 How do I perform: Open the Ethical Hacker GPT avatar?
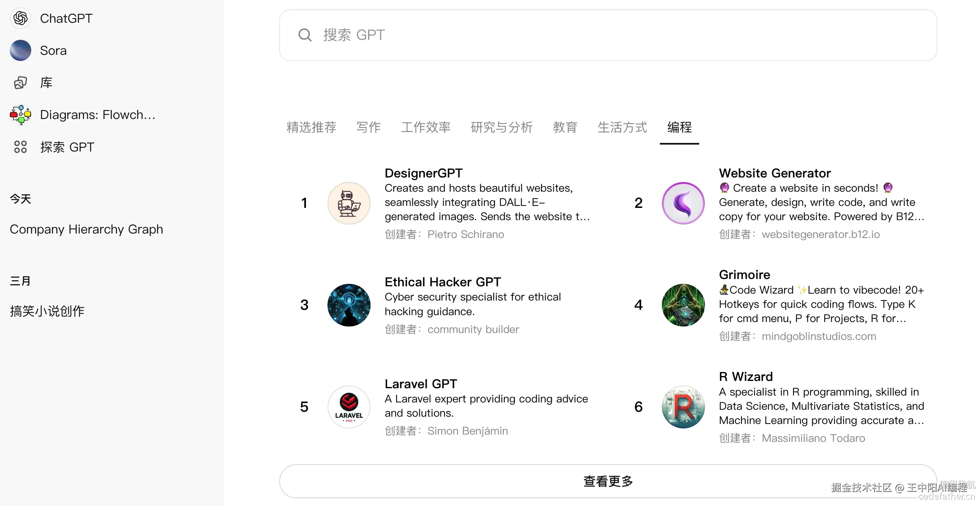pyautogui.click(x=349, y=305)
